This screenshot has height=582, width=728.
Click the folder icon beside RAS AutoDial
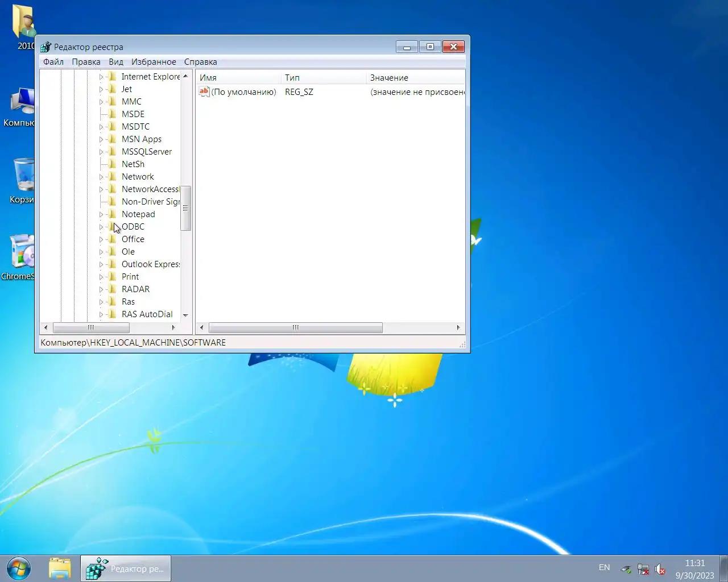(x=113, y=314)
